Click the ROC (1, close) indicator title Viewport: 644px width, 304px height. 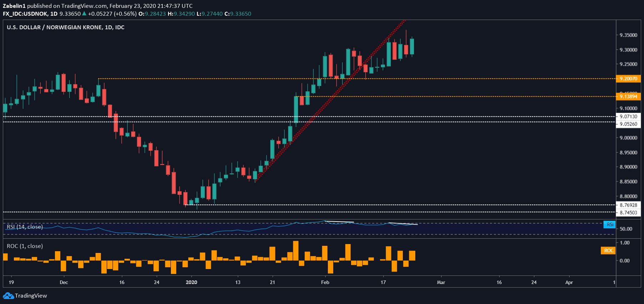(25, 246)
